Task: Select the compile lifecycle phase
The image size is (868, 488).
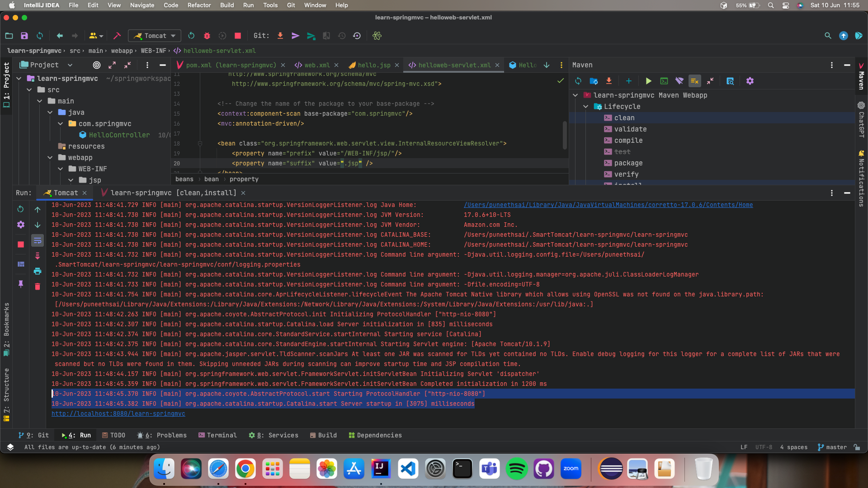Action: 628,141
